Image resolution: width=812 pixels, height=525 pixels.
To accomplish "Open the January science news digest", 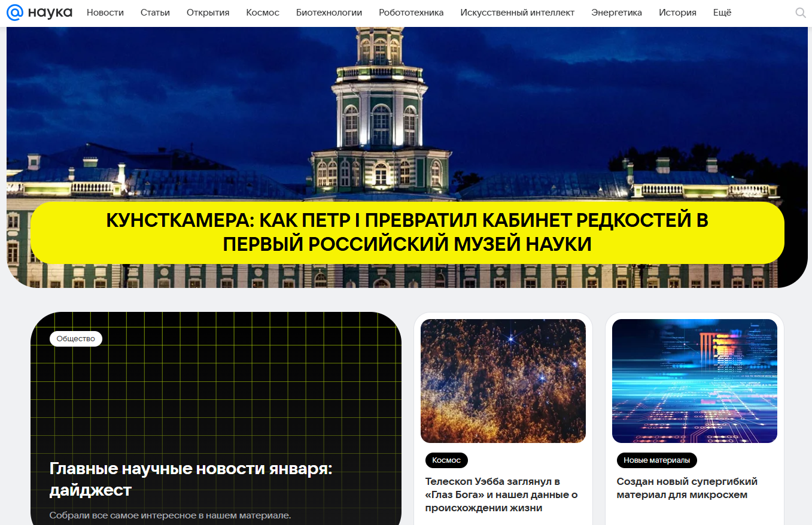I will point(190,479).
